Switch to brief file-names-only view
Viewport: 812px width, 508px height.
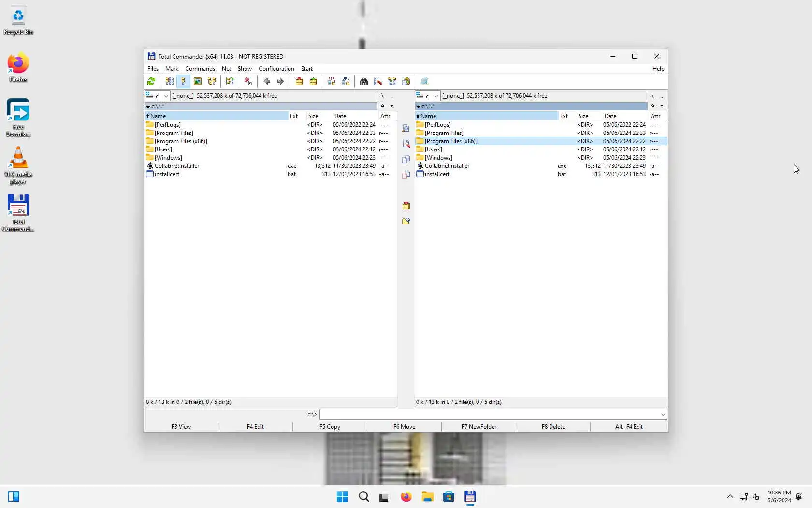click(x=169, y=81)
